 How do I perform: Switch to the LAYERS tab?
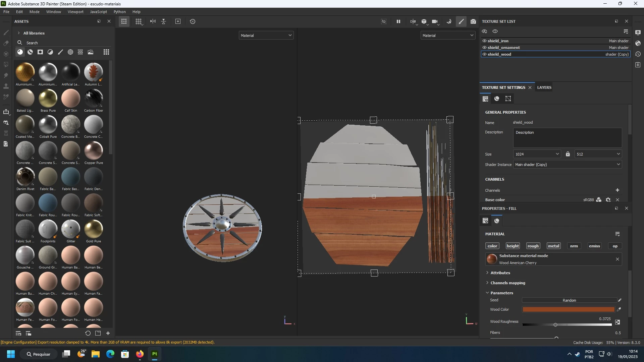click(x=544, y=87)
